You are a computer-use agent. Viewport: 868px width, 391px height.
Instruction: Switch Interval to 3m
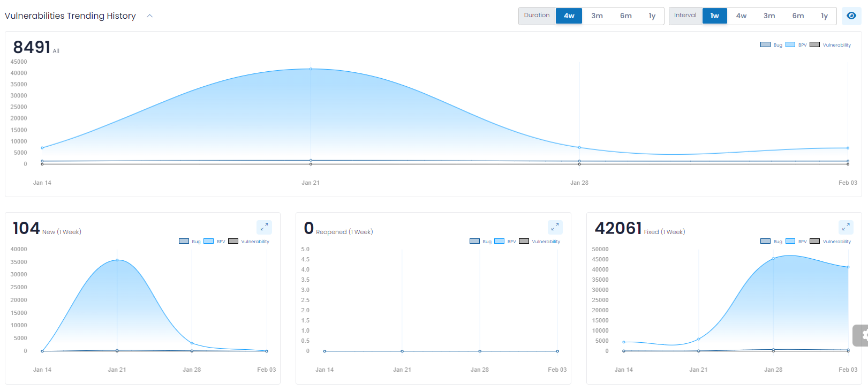pos(769,16)
